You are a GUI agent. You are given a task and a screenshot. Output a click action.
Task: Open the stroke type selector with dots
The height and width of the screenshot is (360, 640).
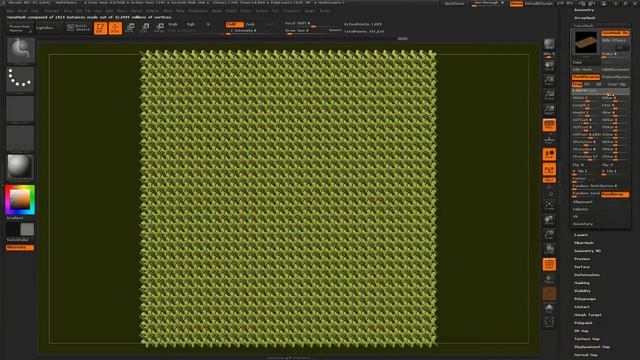pos(20,79)
